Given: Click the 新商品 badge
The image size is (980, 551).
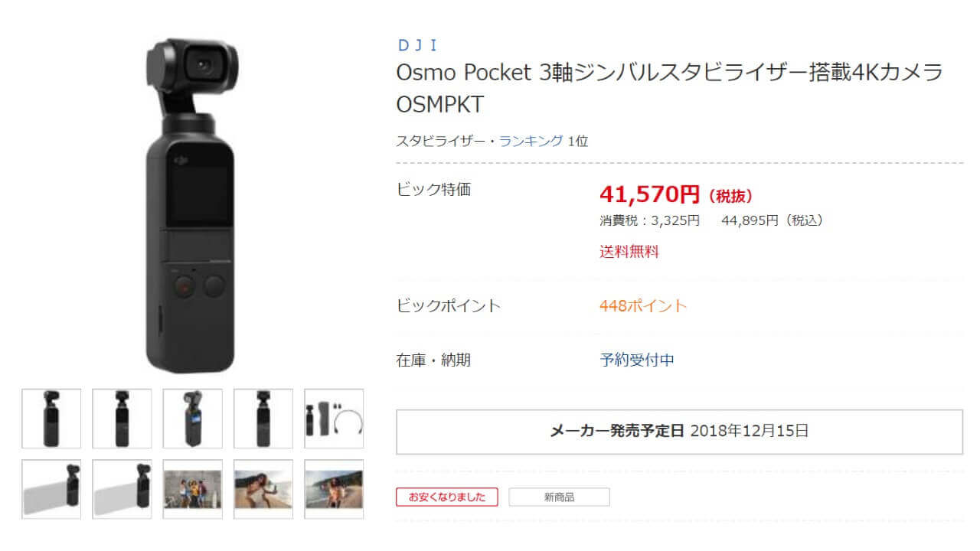Looking at the screenshot, I should click(559, 497).
